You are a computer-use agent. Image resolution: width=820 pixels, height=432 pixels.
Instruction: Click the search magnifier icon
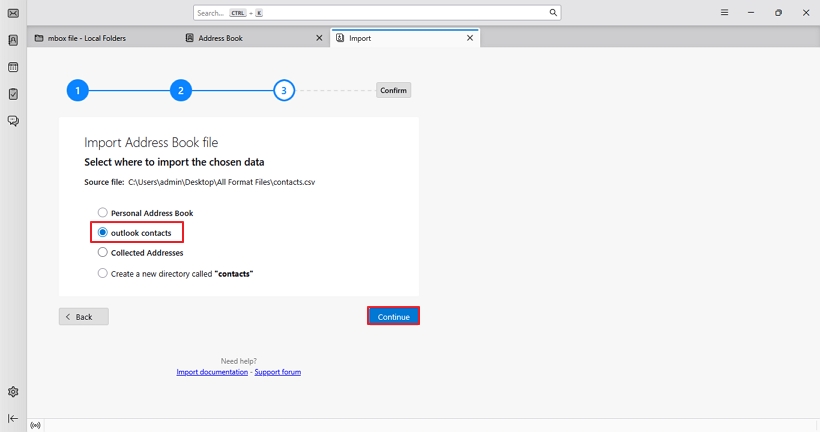pos(553,13)
